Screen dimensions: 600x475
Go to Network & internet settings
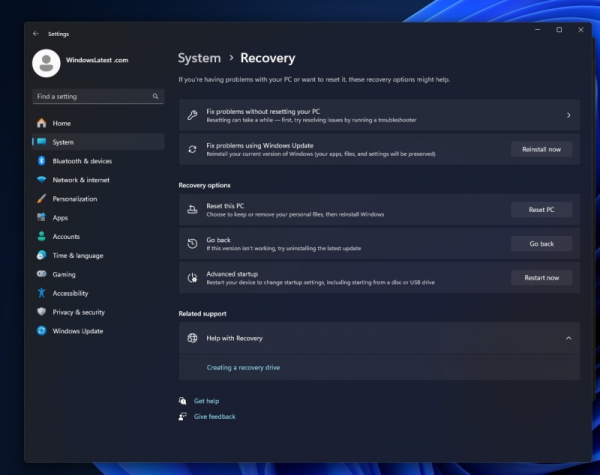(99, 180)
